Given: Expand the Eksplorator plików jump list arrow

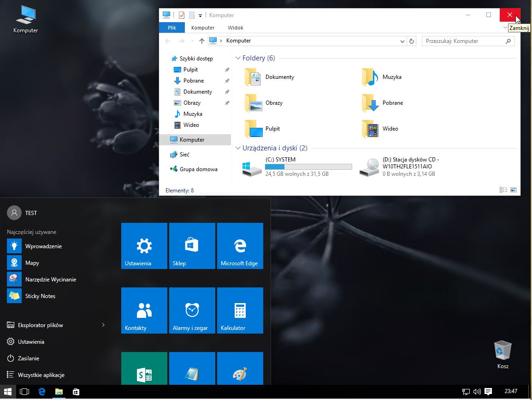Looking at the screenshot, I should 103,325.
